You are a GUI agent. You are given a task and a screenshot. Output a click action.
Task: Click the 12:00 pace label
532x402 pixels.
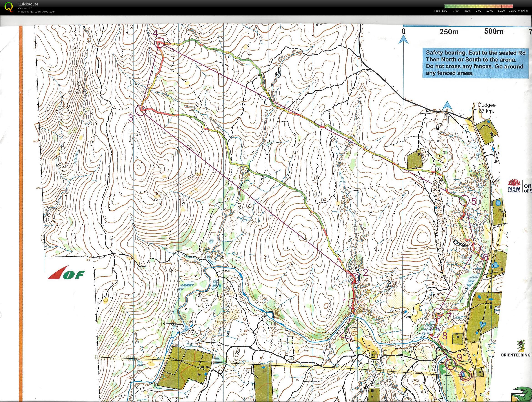pyautogui.click(x=512, y=11)
